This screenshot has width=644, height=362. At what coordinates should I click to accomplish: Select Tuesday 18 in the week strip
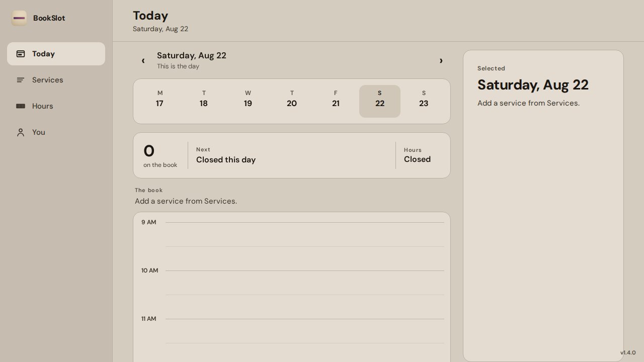[204, 101]
